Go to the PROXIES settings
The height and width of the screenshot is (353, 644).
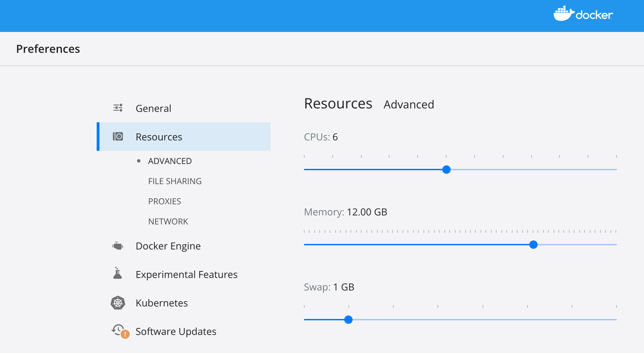[x=164, y=202]
